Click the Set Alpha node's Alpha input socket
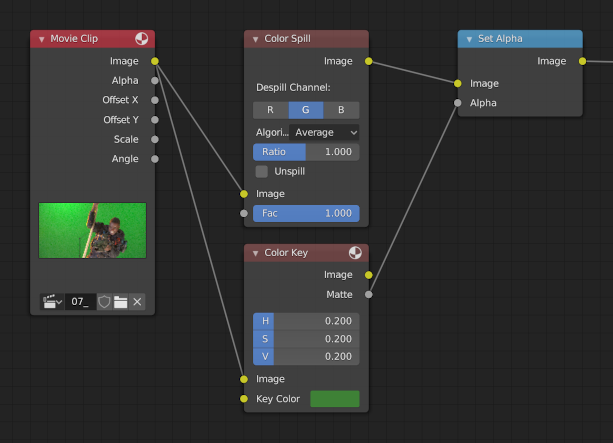This screenshot has height=443, width=613. point(458,102)
